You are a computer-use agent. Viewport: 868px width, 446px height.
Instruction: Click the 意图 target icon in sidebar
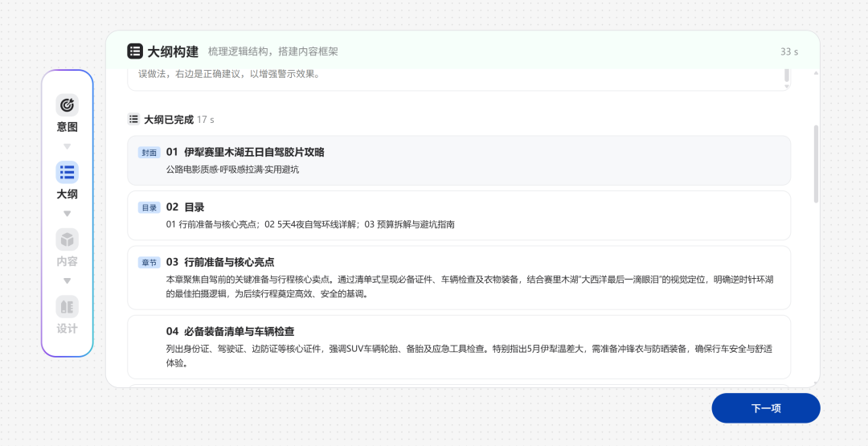tap(67, 104)
